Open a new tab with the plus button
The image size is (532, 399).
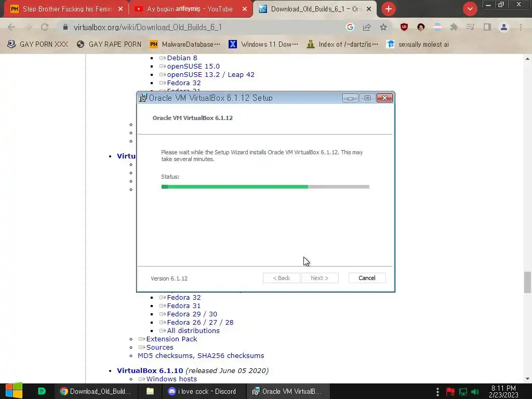(x=389, y=9)
